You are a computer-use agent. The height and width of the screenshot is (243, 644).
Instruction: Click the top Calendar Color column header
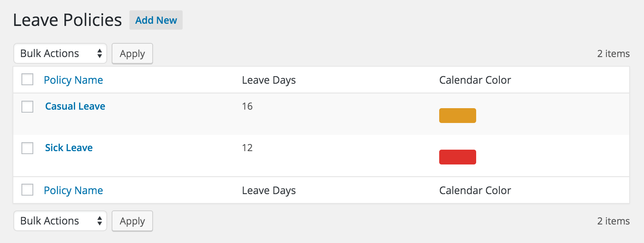point(475,80)
